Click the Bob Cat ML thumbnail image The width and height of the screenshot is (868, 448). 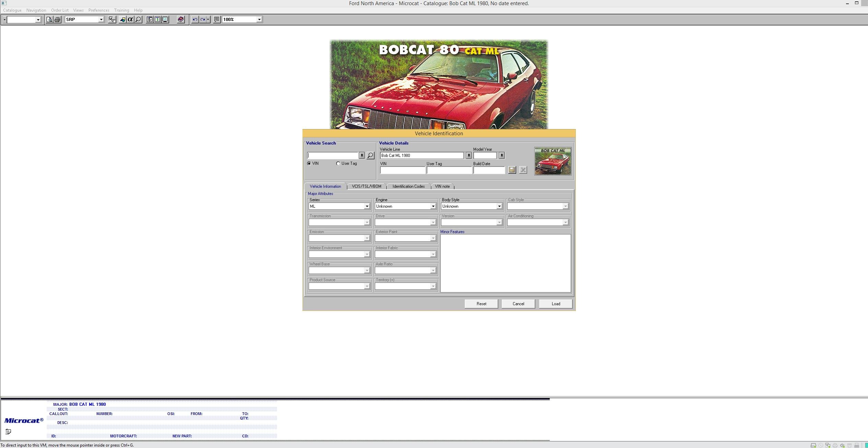click(x=553, y=161)
